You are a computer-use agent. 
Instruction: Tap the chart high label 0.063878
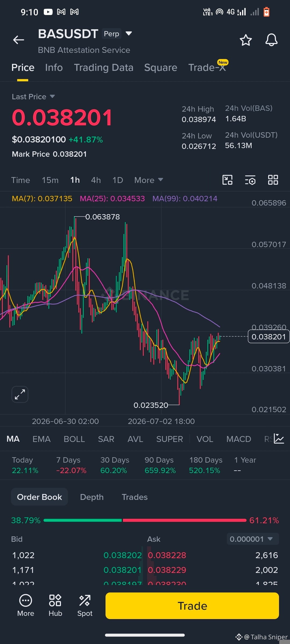pyautogui.click(x=103, y=217)
